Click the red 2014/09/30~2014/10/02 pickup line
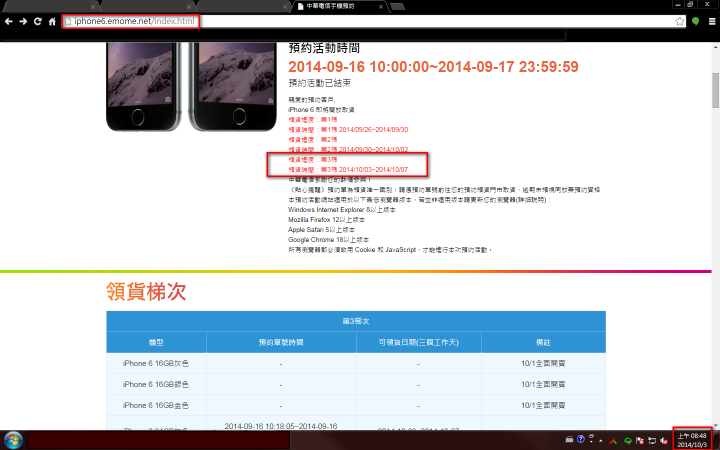 pyautogui.click(x=348, y=149)
